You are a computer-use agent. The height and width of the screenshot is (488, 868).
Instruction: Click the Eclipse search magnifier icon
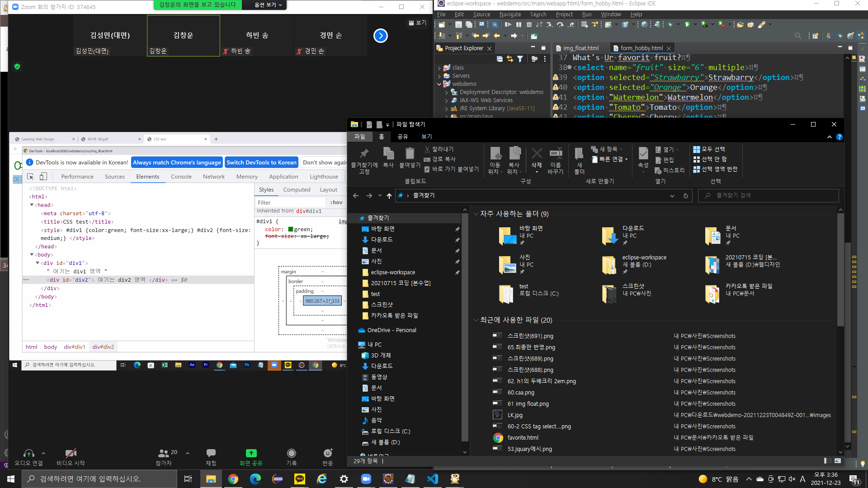[798, 36]
